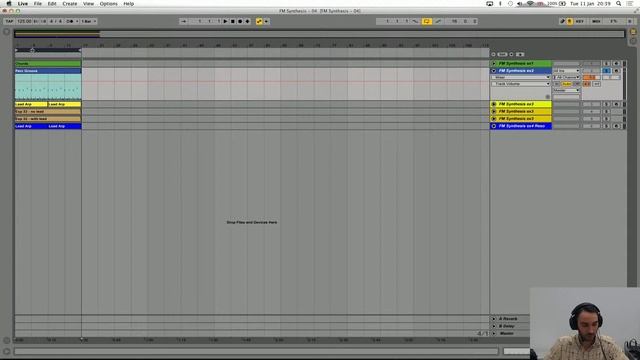Arm the FM Synthesis ex1 track
Screen dimensions: 640x360
click(616, 64)
